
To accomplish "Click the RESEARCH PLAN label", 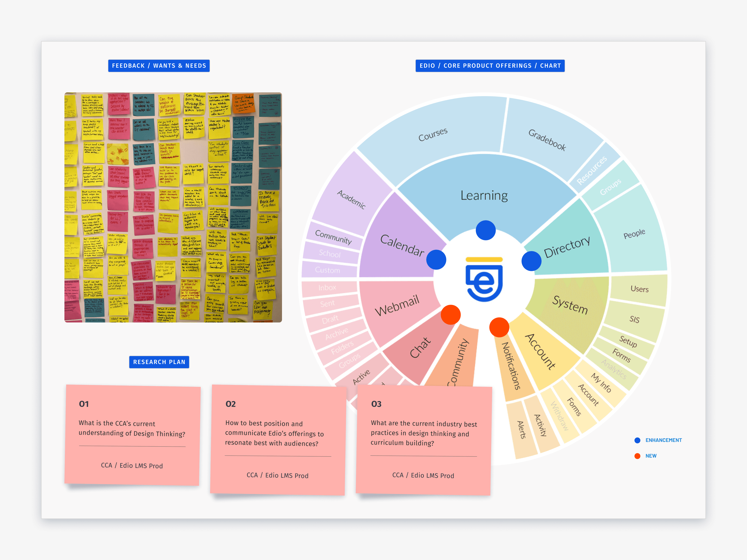I will 159,362.
